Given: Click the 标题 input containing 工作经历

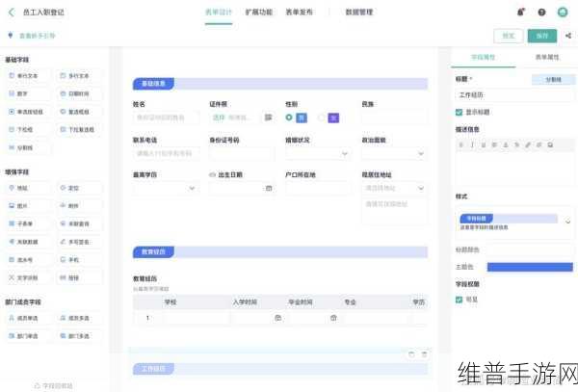Looking at the screenshot, I should pos(514,95).
